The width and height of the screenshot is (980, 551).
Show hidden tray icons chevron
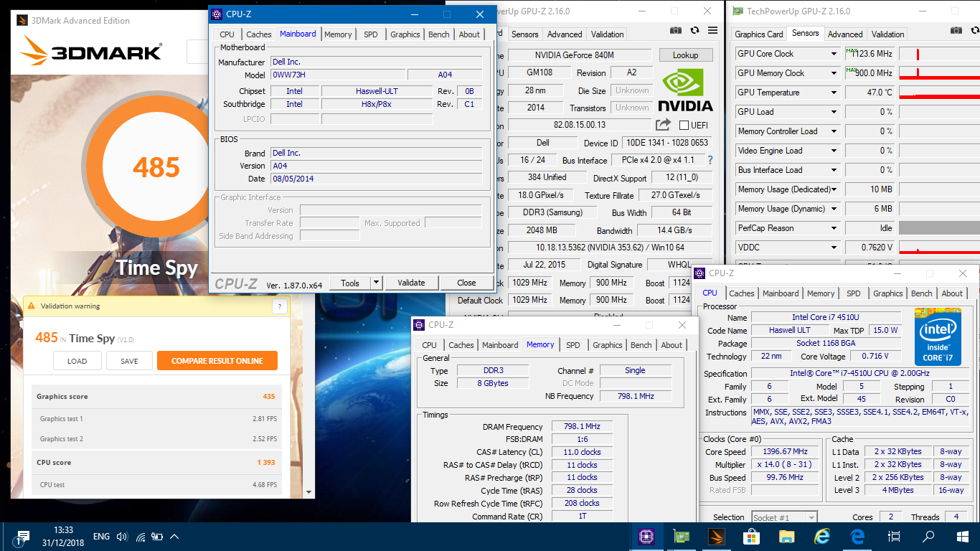coord(174,537)
